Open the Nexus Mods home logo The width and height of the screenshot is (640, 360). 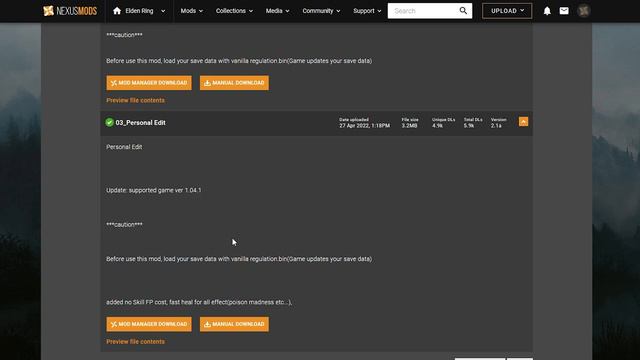[x=70, y=11]
